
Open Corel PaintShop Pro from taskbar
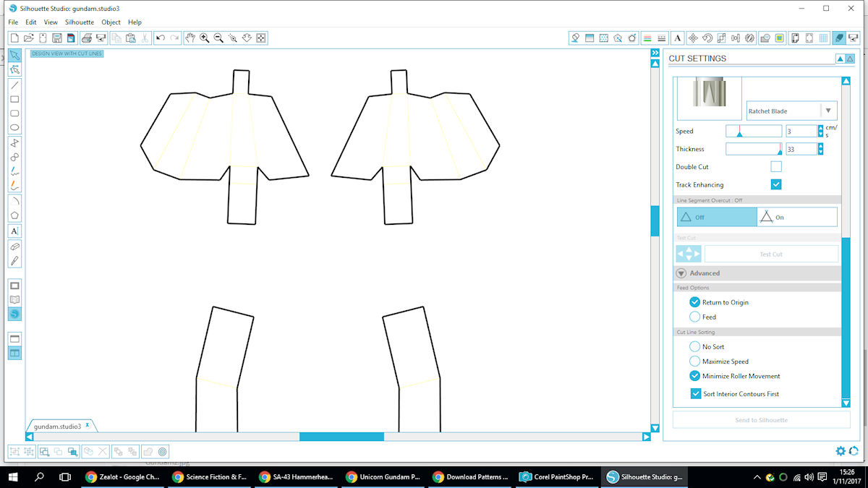tap(558, 477)
